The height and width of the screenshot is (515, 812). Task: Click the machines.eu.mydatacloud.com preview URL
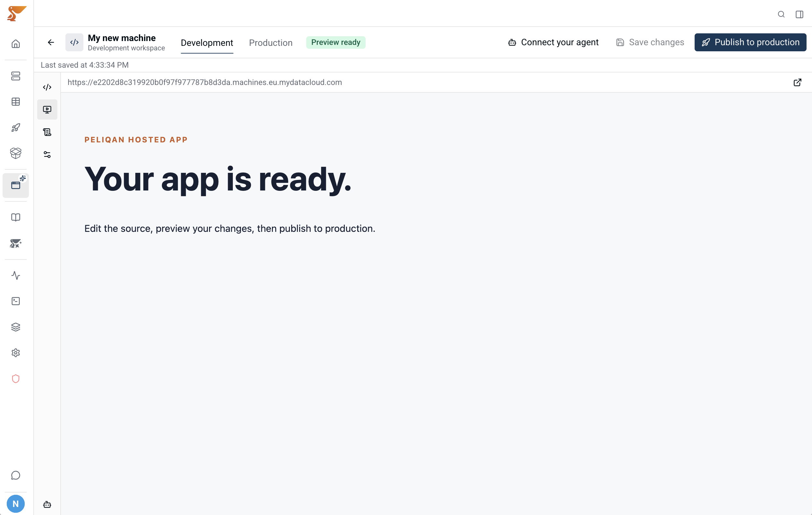pyautogui.click(x=205, y=82)
